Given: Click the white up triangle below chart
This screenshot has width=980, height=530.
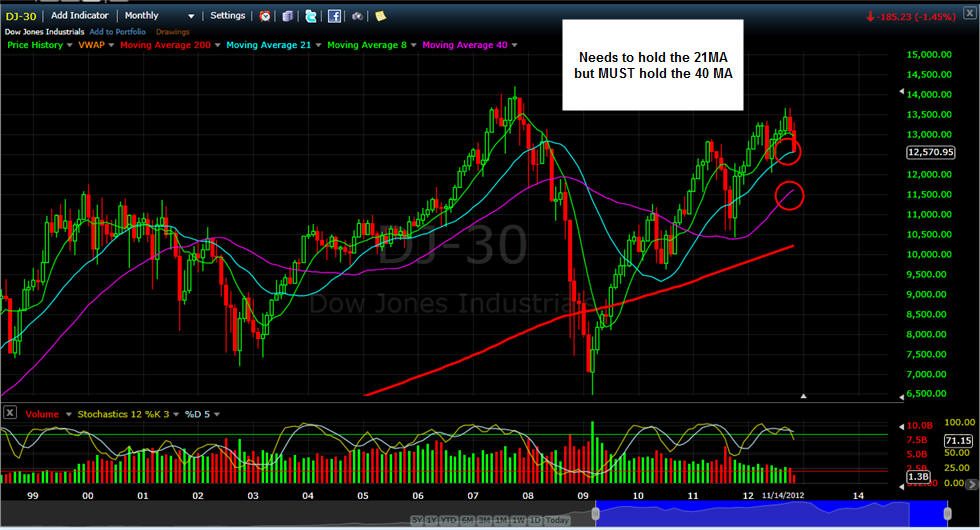Looking at the screenshot, I should [804, 396].
